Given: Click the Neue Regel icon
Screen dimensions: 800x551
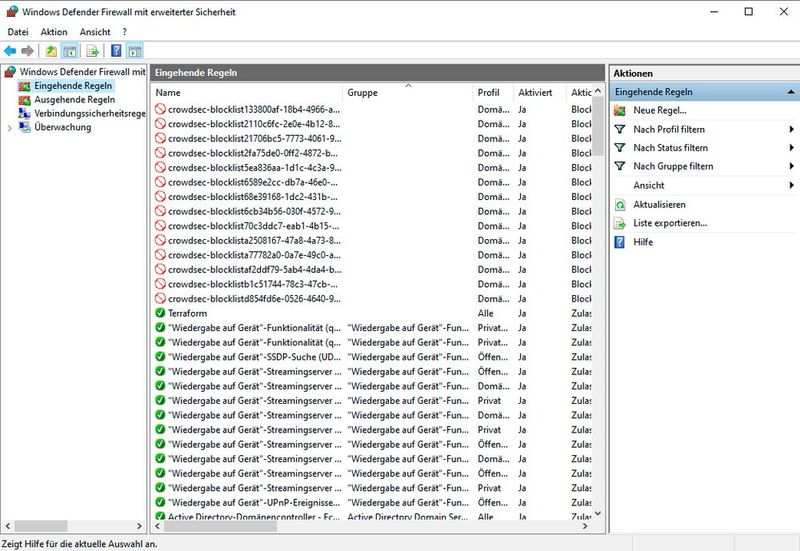Looking at the screenshot, I should pyautogui.click(x=620, y=110).
